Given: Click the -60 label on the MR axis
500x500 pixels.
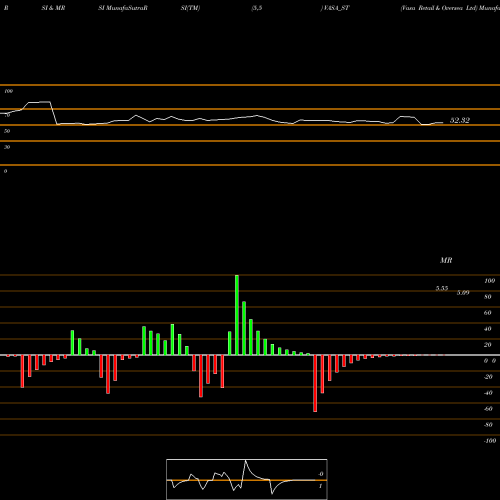Looking at the screenshot, I should (x=488, y=409).
